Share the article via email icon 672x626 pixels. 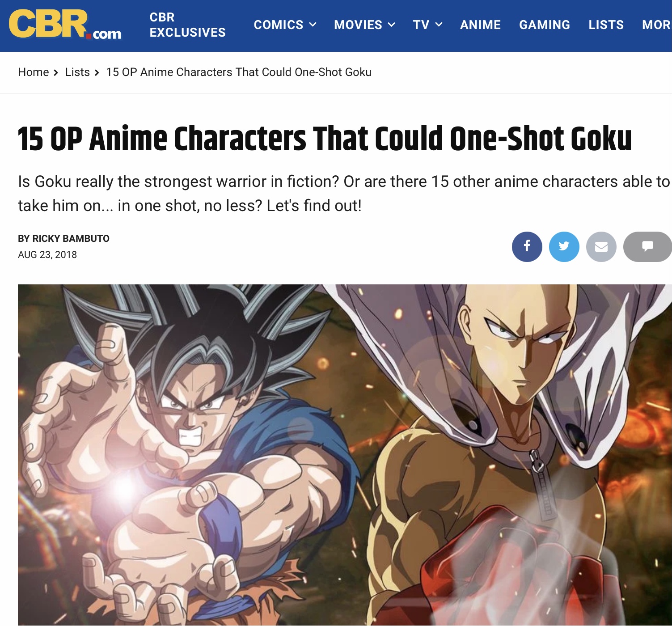[601, 246]
